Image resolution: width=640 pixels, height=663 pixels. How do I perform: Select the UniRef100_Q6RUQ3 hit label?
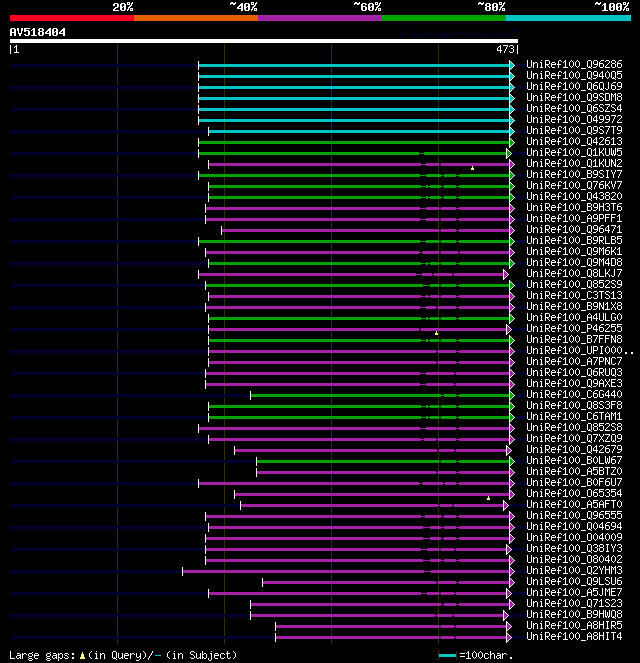[574, 372]
